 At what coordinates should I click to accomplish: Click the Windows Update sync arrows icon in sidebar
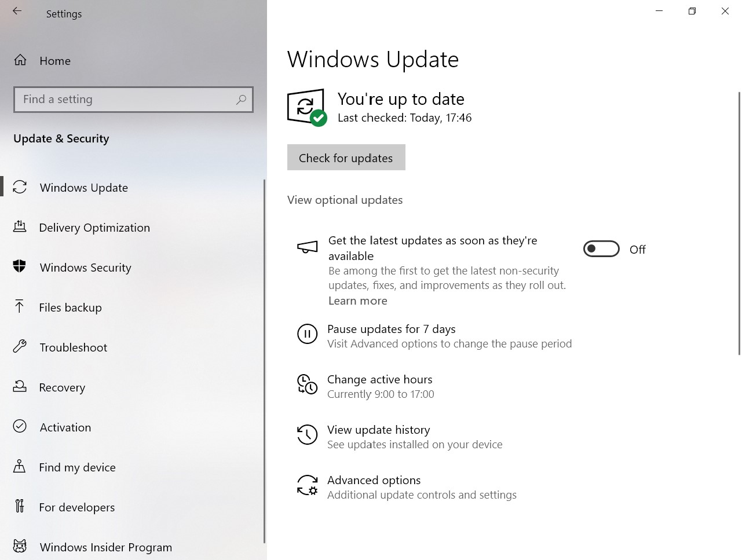click(20, 187)
